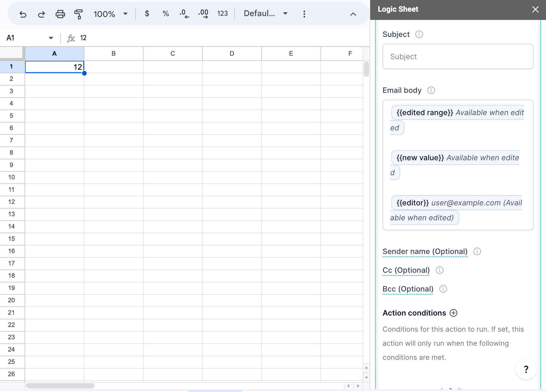
Task: Click the Subject input field
Action: tap(458, 56)
